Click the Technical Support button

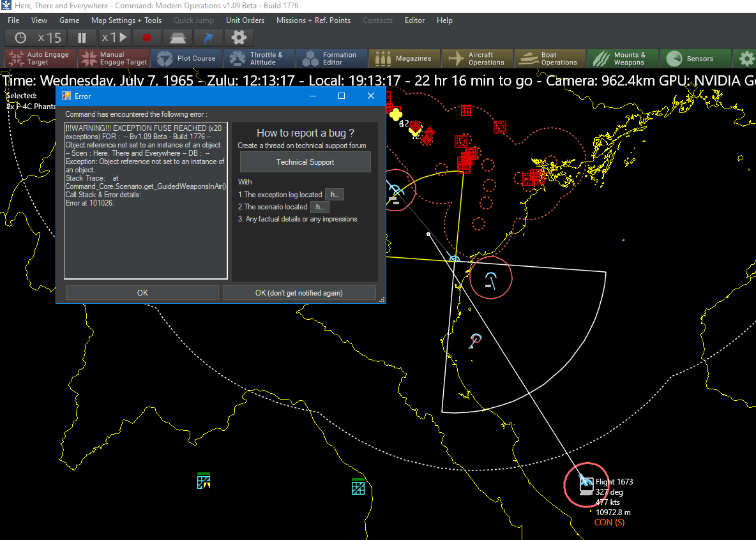[305, 162]
